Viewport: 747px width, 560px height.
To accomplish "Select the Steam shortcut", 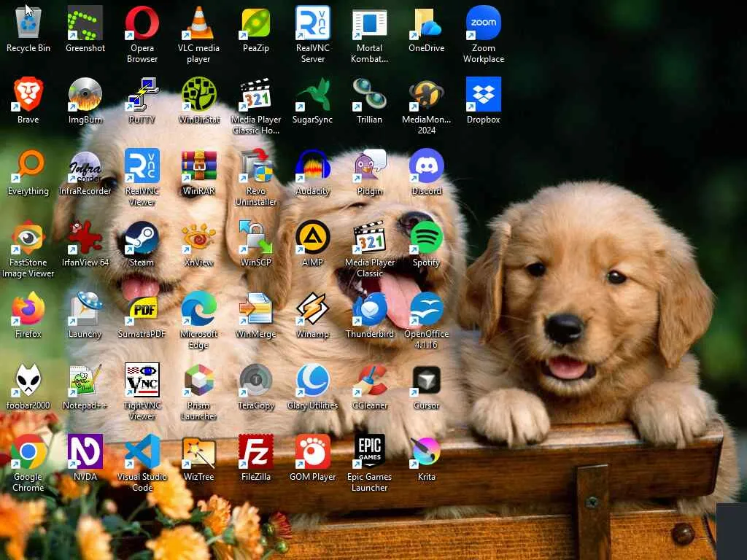I will pyautogui.click(x=142, y=237).
